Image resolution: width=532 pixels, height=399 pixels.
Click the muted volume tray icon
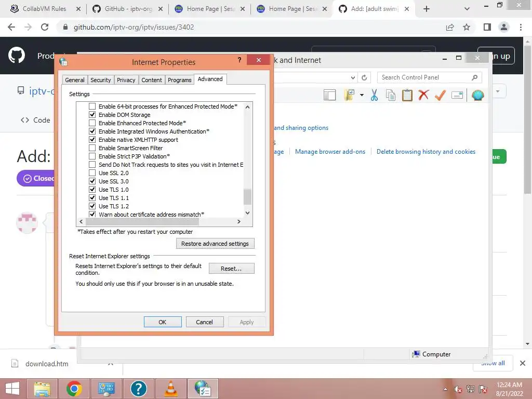[458, 389]
